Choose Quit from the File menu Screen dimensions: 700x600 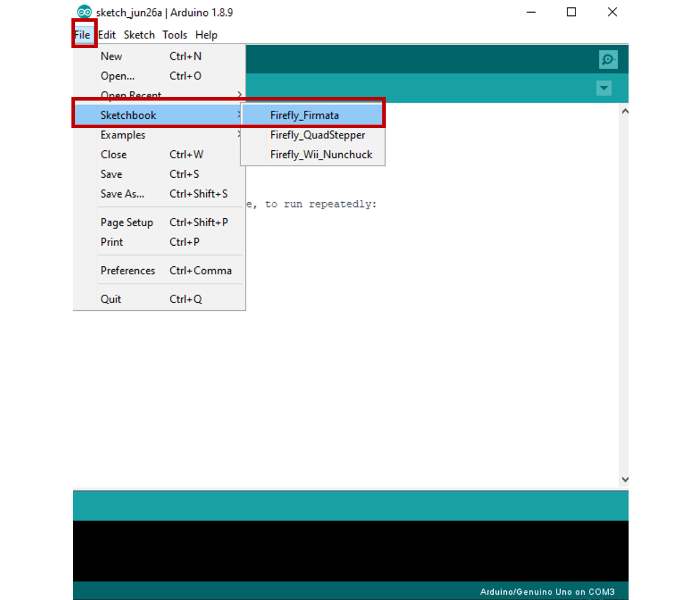(x=159, y=299)
